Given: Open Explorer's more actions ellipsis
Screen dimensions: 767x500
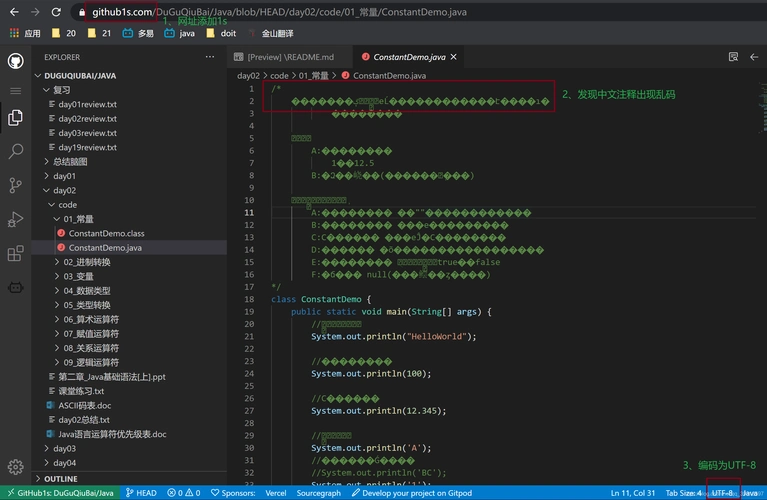Looking at the screenshot, I should point(208,57).
